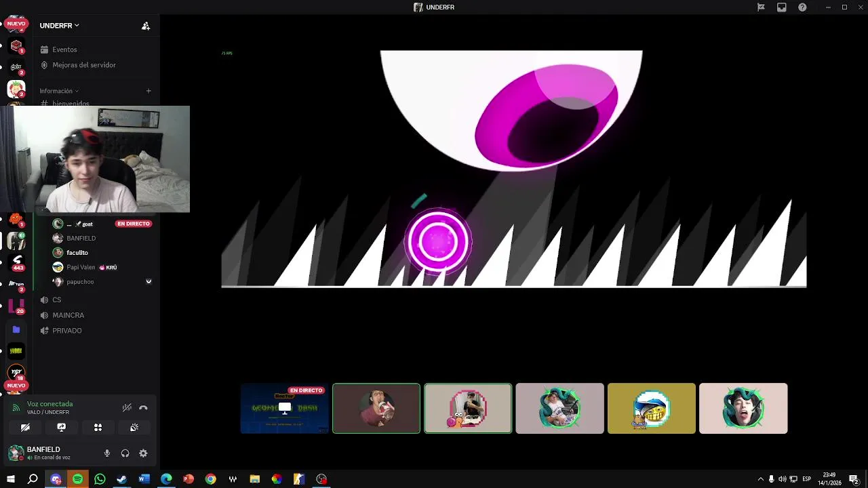Viewport: 868px width, 488px height.
Task: Disconnect from voice with the hang-up icon
Action: point(143,407)
